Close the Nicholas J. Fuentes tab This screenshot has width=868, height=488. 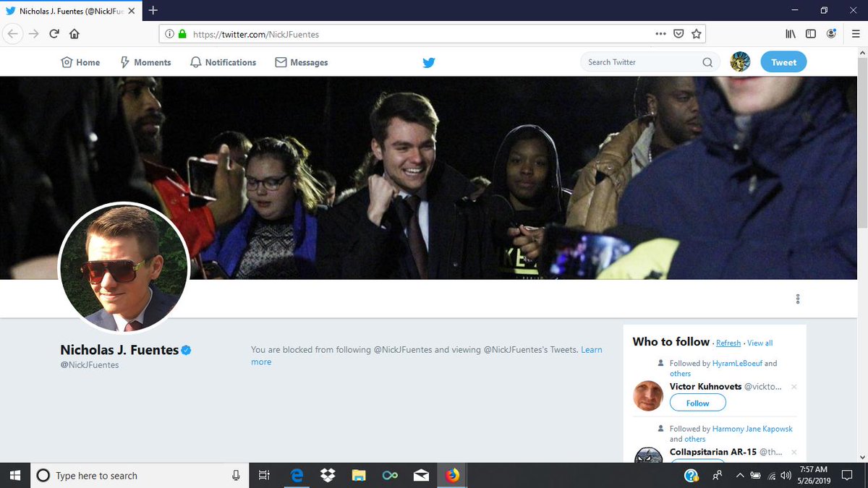(x=132, y=11)
